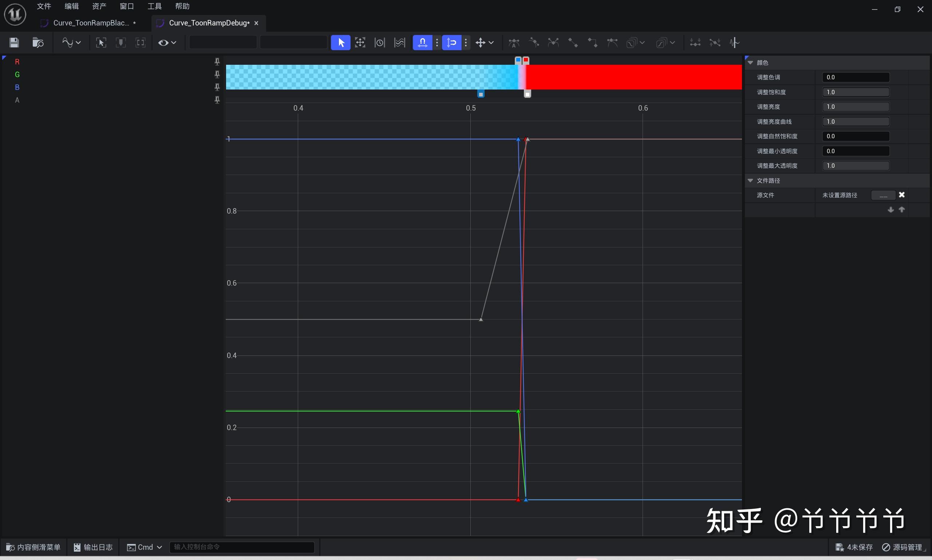932x560 pixels.
Task: Toggle time snapping magnet button
Action: click(x=422, y=42)
